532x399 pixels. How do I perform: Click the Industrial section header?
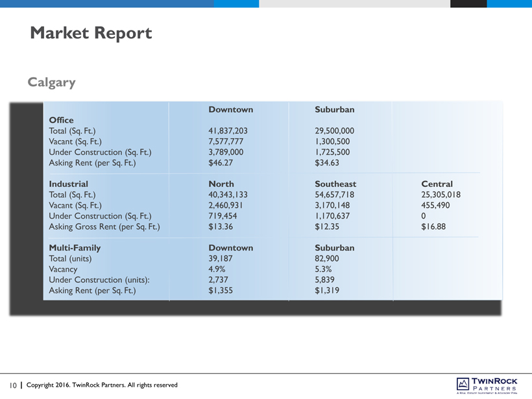[x=68, y=184]
